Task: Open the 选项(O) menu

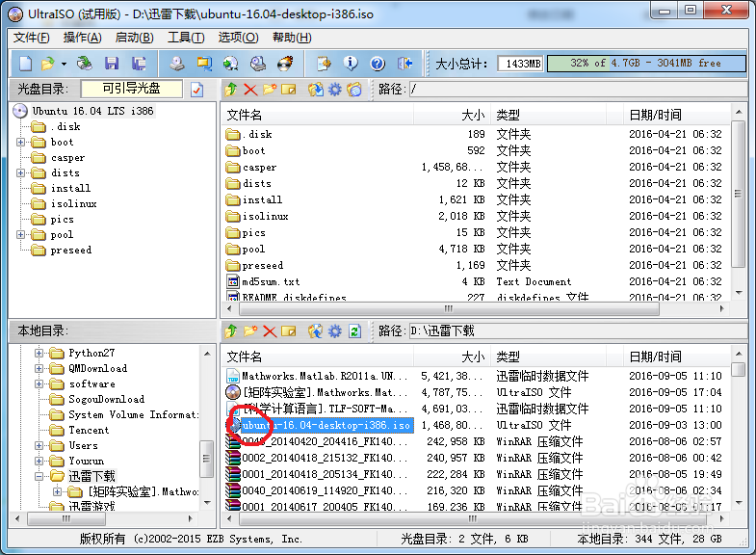Action: [x=238, y=38]
